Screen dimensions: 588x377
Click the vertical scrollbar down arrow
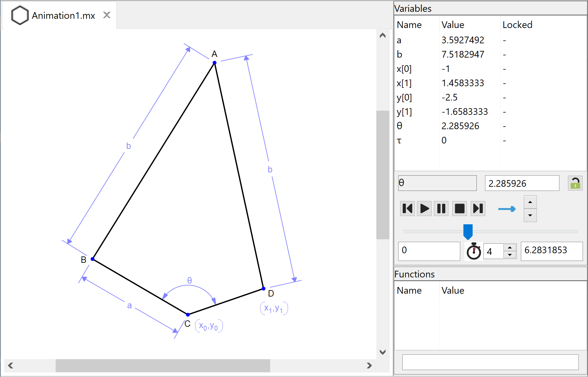point(383,352)
